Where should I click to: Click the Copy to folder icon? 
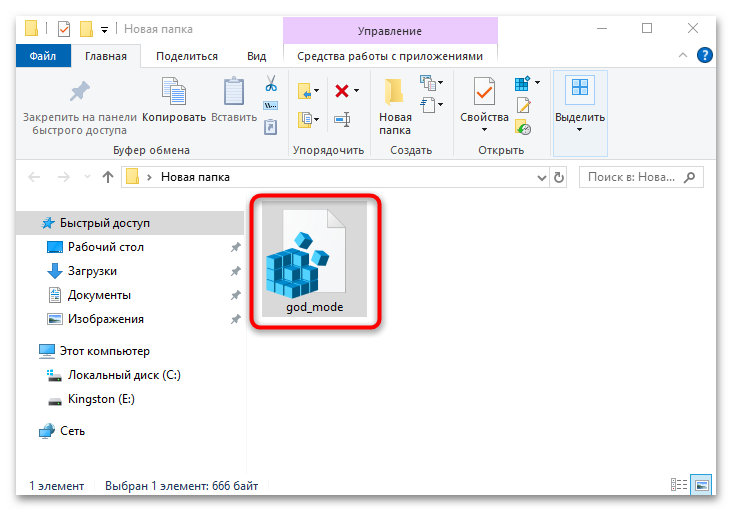[x=305, y=119]
